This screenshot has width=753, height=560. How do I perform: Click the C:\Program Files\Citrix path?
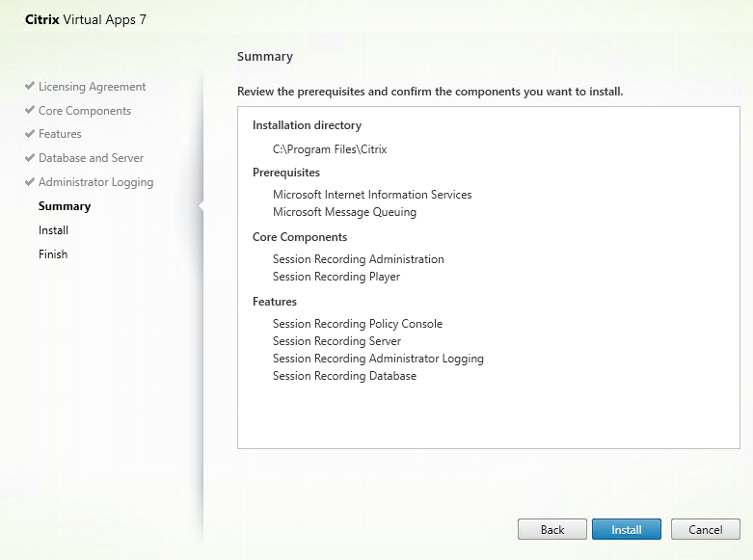pos(330,149)
